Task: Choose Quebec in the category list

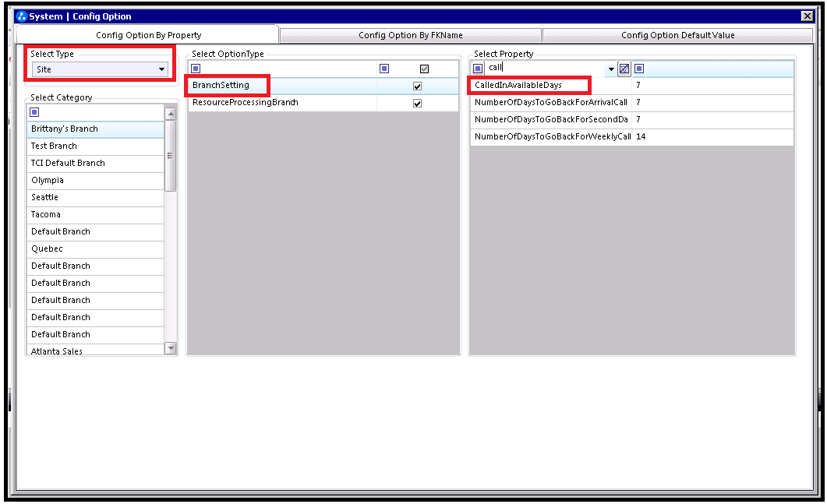Action: tap(95, 248)
